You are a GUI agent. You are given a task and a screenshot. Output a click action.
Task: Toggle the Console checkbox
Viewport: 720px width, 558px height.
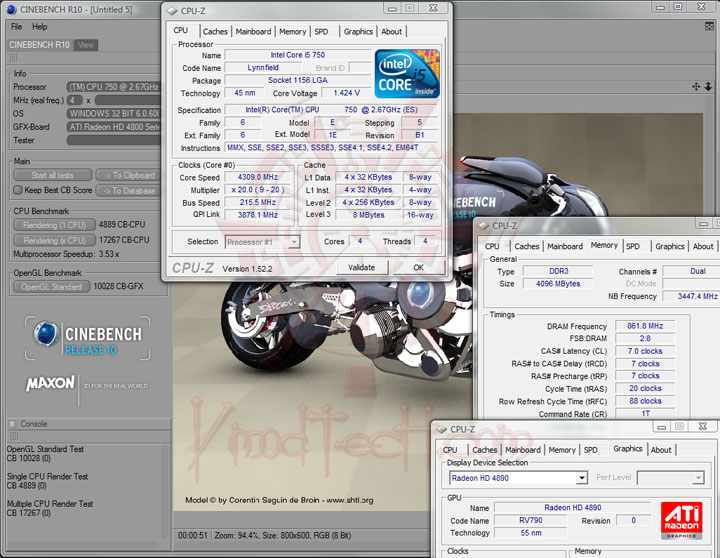(14, 424)
